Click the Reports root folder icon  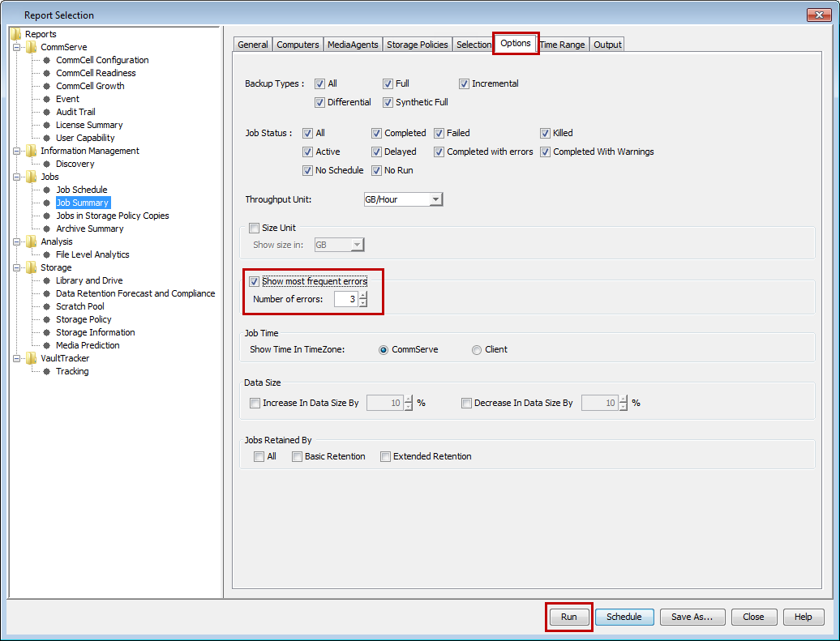tap(16, 34)
